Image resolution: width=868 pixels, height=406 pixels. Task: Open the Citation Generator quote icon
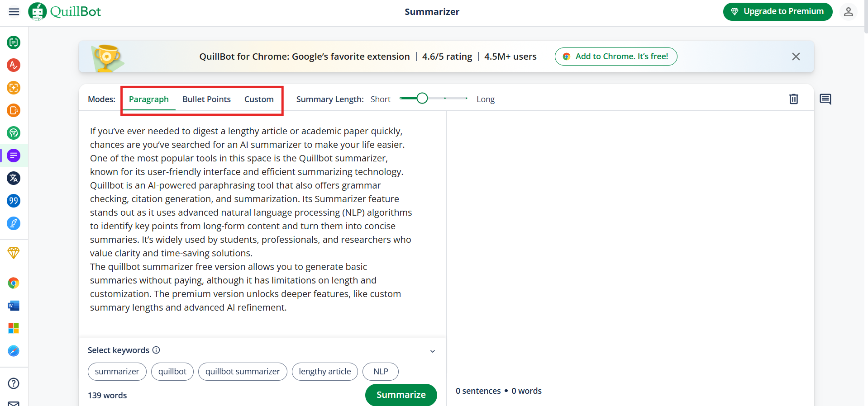click(x=14, y=201)
